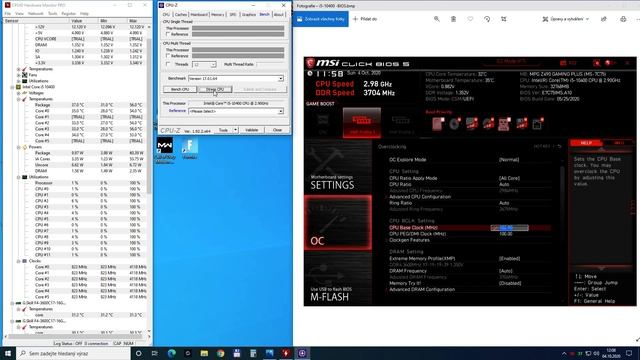Rotate the photo using the rotate icon
The width and height of the screenshot is (640, 360).
tap(487, 19)
